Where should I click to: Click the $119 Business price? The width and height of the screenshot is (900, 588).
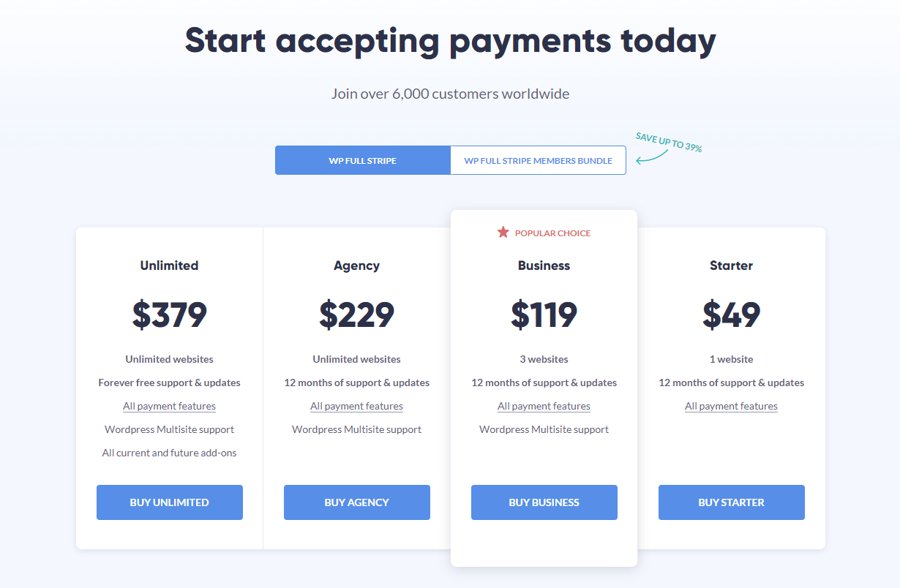point(544,314)
